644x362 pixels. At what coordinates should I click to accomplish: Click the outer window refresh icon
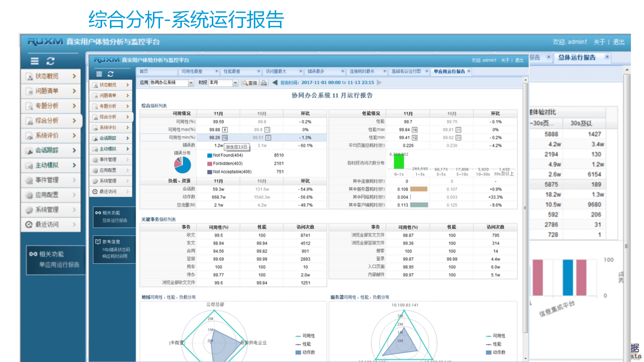50,61
